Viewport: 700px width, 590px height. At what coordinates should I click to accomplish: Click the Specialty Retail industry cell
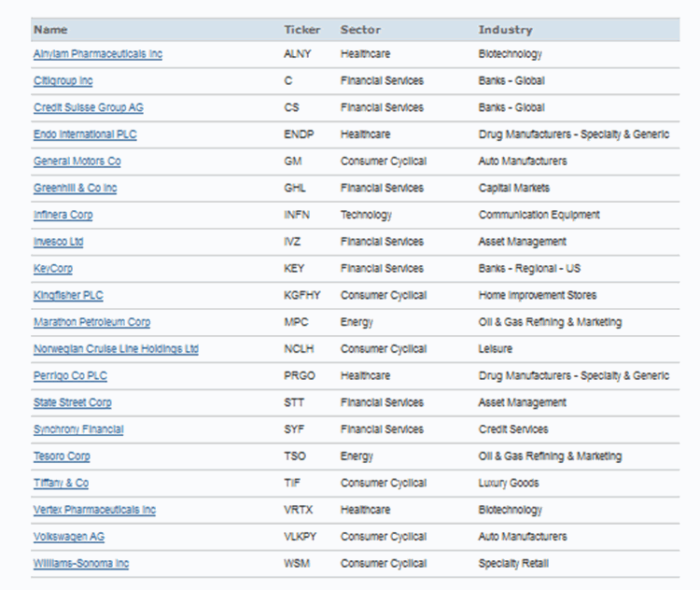513,563
